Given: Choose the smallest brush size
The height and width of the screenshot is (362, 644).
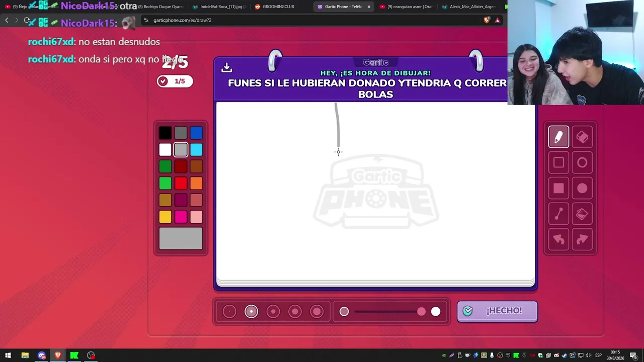Looking at the screenshot, I should point(229,312).
